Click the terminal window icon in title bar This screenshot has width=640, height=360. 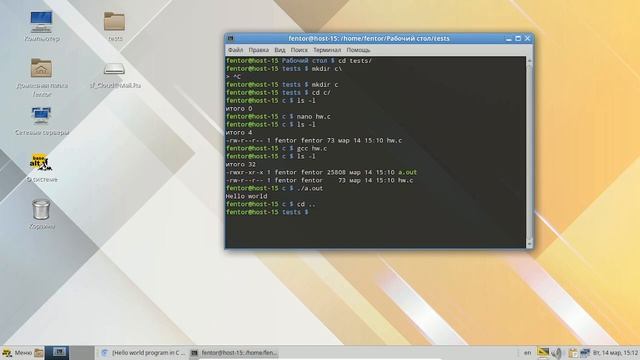(x=231, y=38)
